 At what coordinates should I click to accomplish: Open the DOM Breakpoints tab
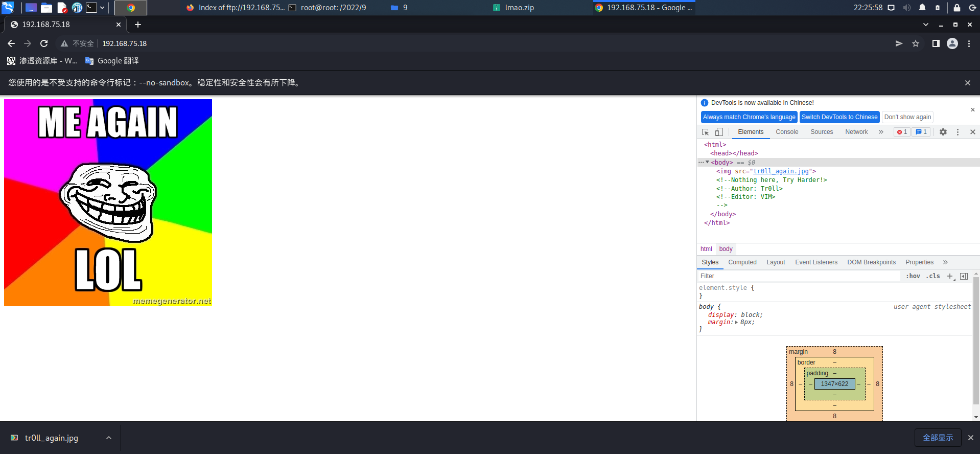pyautogui.click(x=871, y=262)
